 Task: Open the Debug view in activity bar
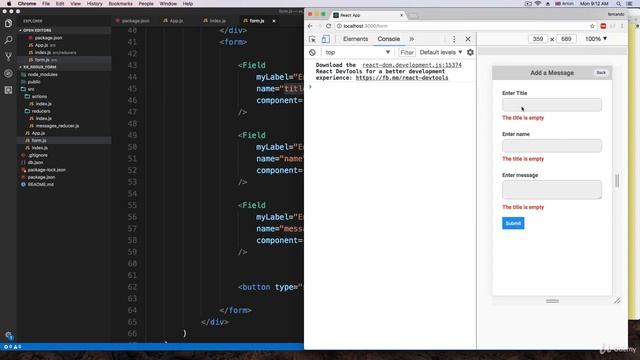point(8,73)
